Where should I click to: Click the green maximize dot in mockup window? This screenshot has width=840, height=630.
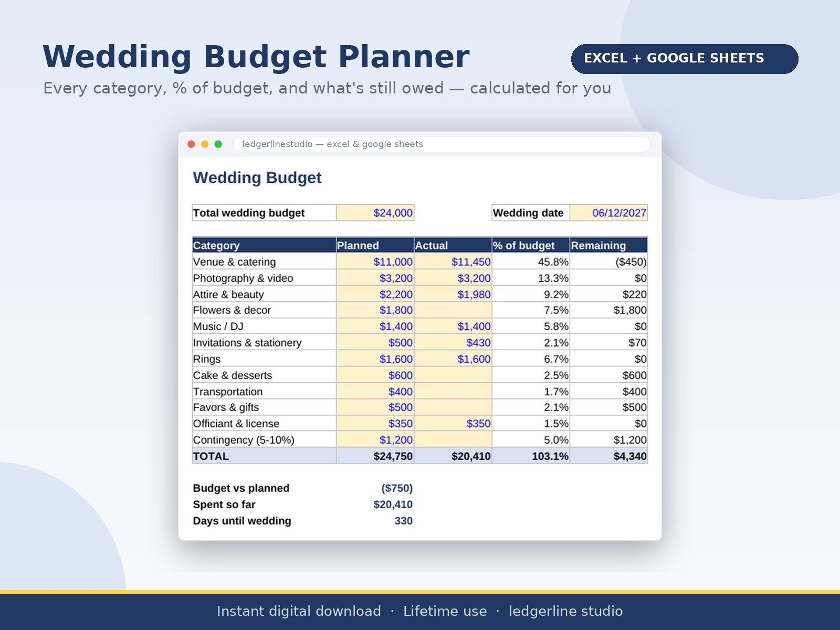[218, 144]
